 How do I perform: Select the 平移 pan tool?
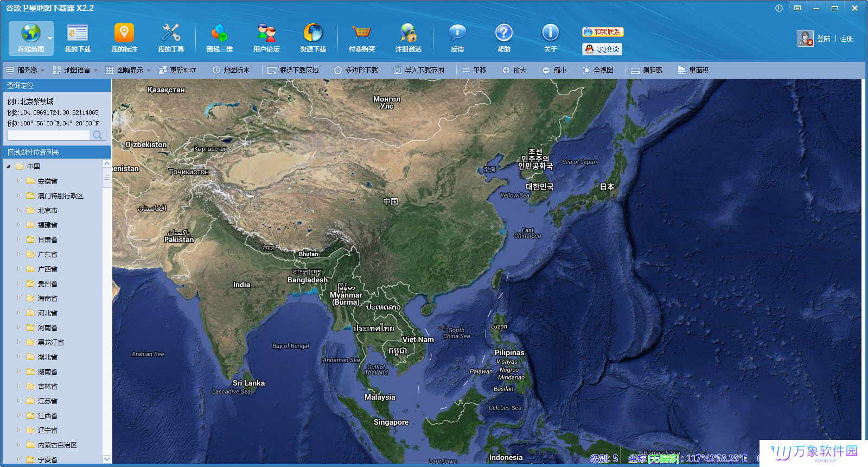point(474,70)
